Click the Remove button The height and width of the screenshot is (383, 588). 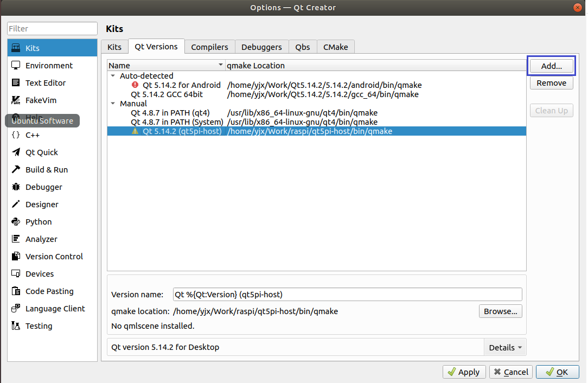click(x=551, y=83)
